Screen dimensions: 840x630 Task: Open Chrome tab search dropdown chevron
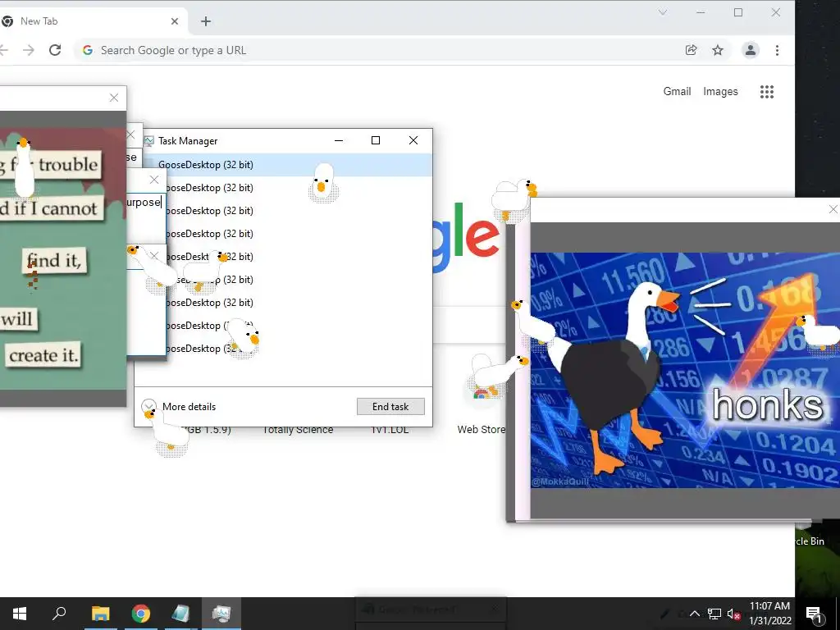click(663, 13)
